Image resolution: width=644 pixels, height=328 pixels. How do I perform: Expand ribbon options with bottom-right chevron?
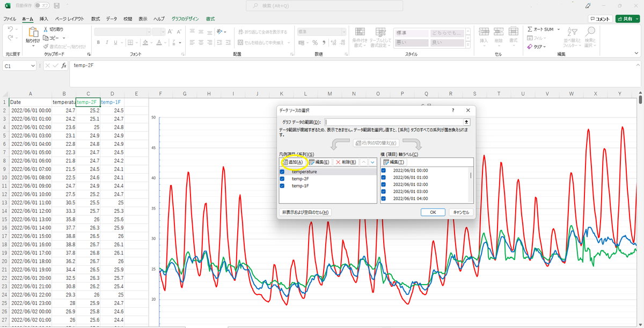pos(636,53)
